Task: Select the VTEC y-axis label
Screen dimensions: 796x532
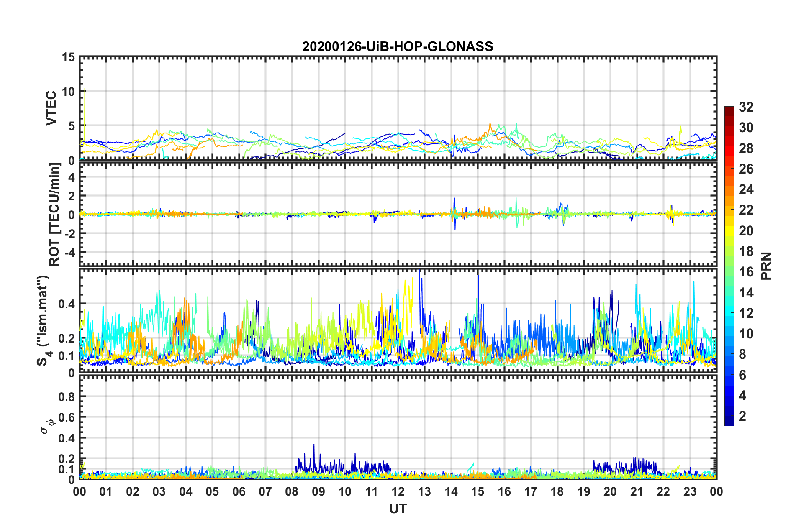Action: point(51,108)
